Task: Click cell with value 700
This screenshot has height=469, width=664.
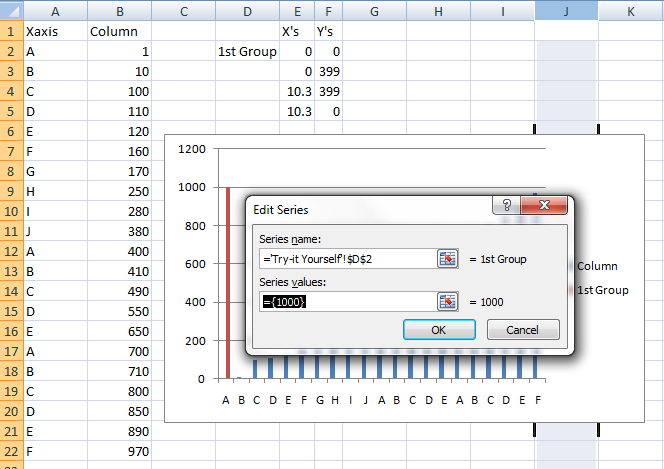Action: coord(119,351)
